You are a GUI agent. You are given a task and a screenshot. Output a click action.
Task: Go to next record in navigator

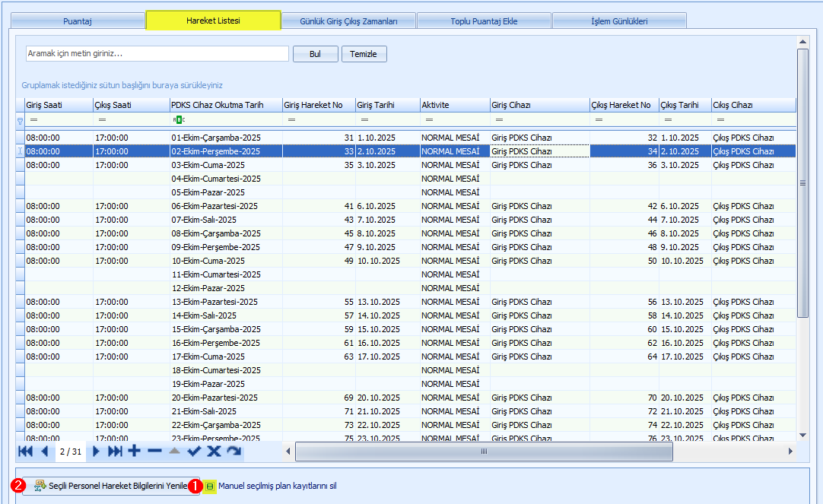tap(96, 452)
